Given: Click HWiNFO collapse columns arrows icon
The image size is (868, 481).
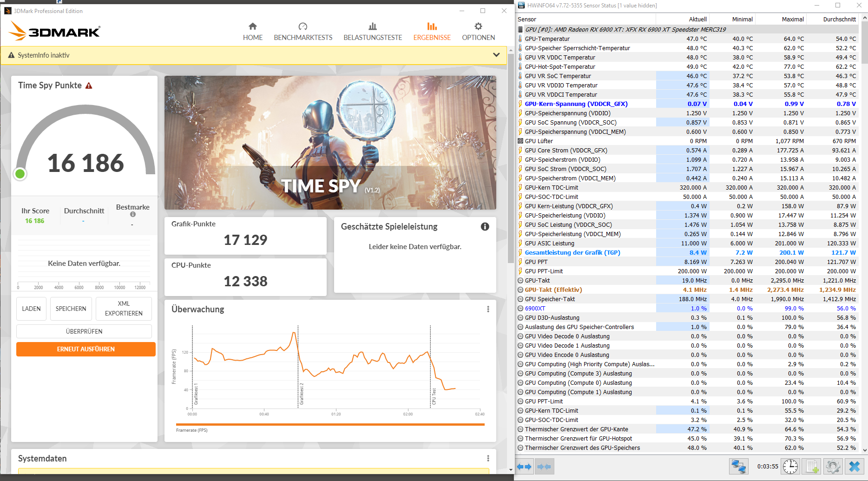Looking at the screenshot, I should click(544, 467).
